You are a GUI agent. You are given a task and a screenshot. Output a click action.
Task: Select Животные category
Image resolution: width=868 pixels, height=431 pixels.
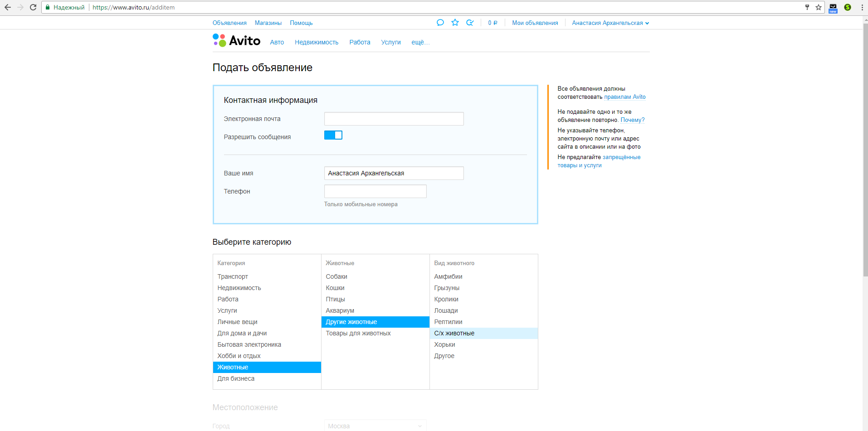267,367
